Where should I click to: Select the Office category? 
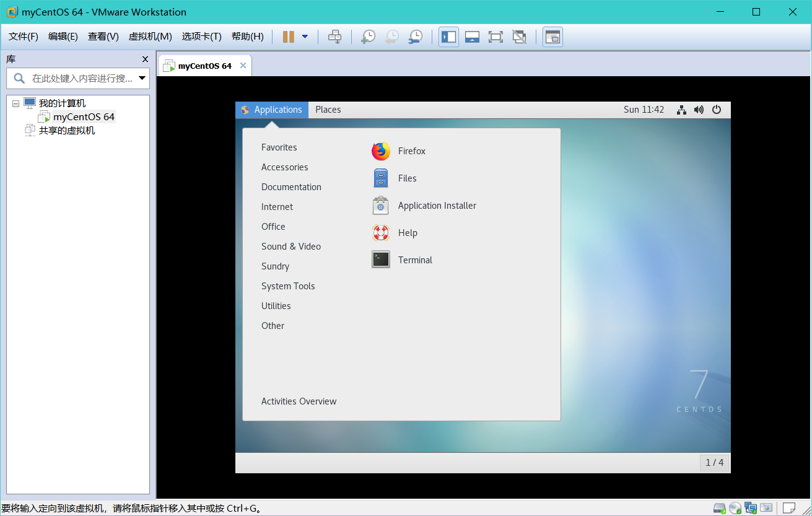(x=273, y=227)
